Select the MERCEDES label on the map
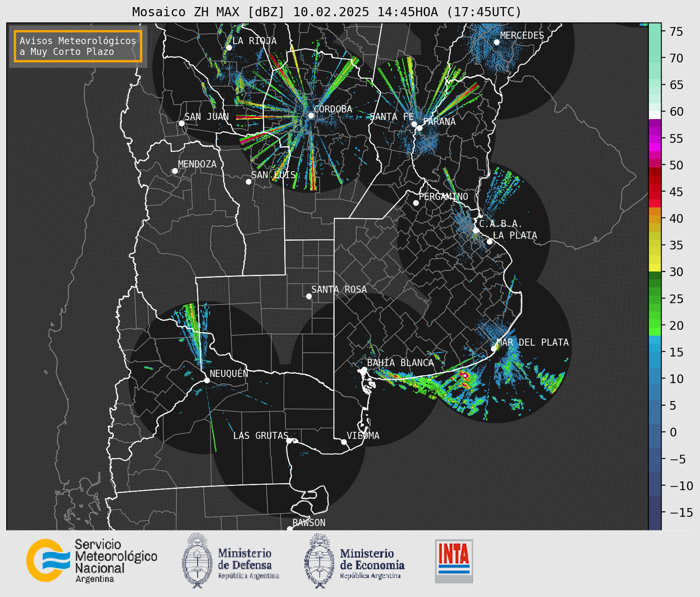 tap(522, 36)
